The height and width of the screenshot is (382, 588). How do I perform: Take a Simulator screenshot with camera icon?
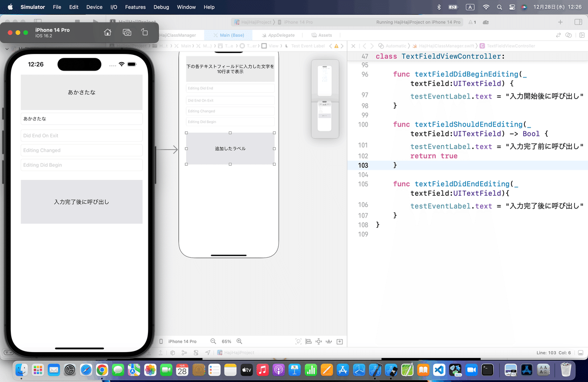tap(127, 32)
